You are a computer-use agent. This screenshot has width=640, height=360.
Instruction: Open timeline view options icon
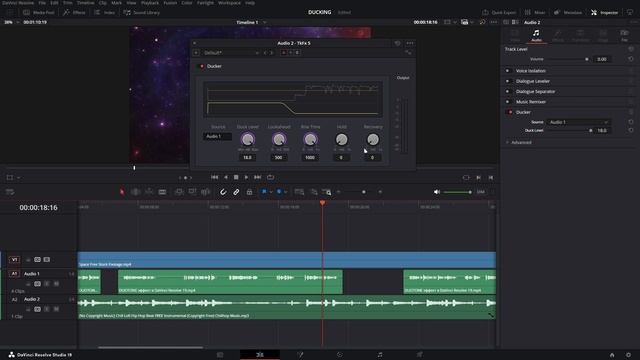click(x=10, y=192)
